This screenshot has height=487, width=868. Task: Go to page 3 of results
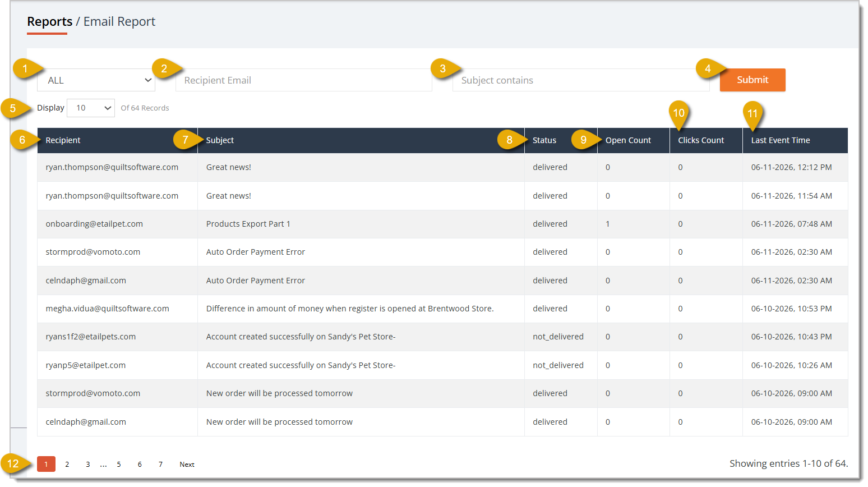tap(87, 464)
